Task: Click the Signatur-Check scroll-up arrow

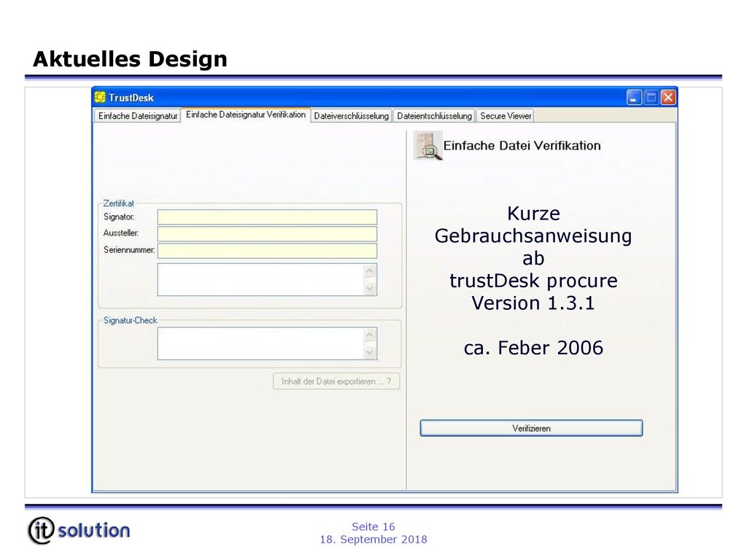Action: 370,335
